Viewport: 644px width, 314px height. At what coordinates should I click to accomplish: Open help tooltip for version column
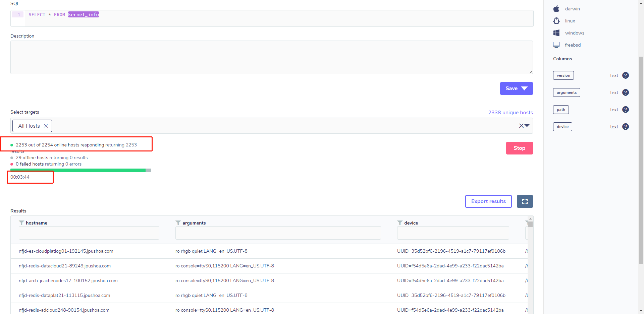point(626,75)
